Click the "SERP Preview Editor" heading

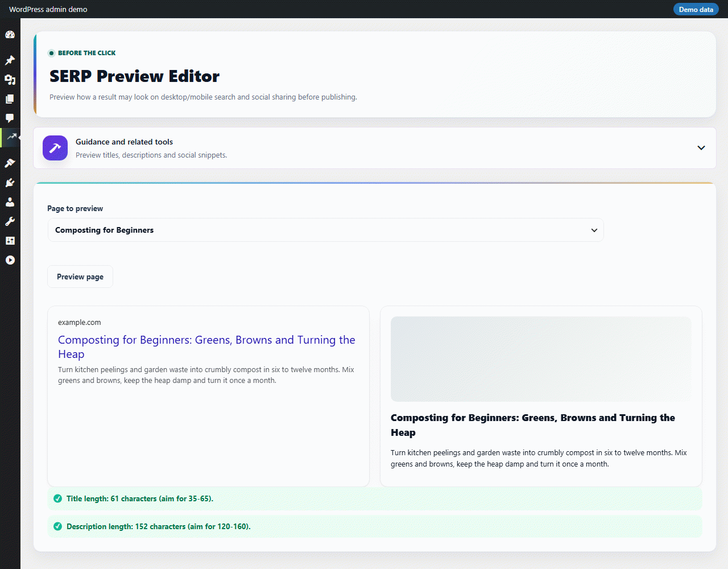tap(134, 76)
